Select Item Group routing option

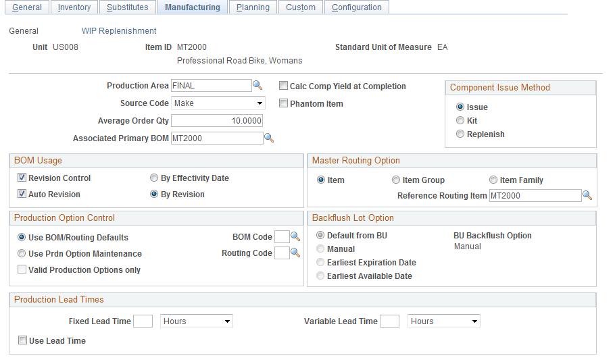(x=396, y=180)
